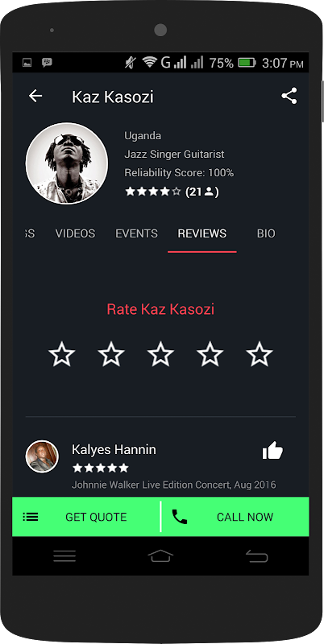Tap the Android back navigation icon
The image size is (324, 644).
(x=256, y=556)
